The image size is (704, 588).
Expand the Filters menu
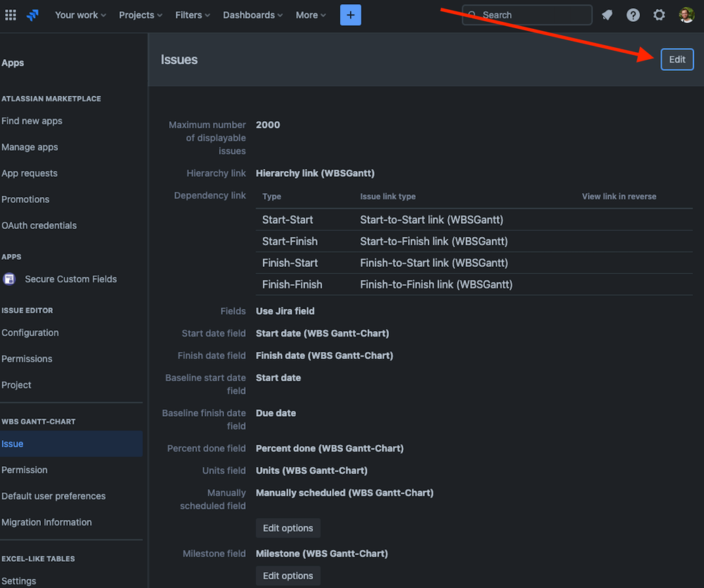pyautogui.click(x=192, y=15)
